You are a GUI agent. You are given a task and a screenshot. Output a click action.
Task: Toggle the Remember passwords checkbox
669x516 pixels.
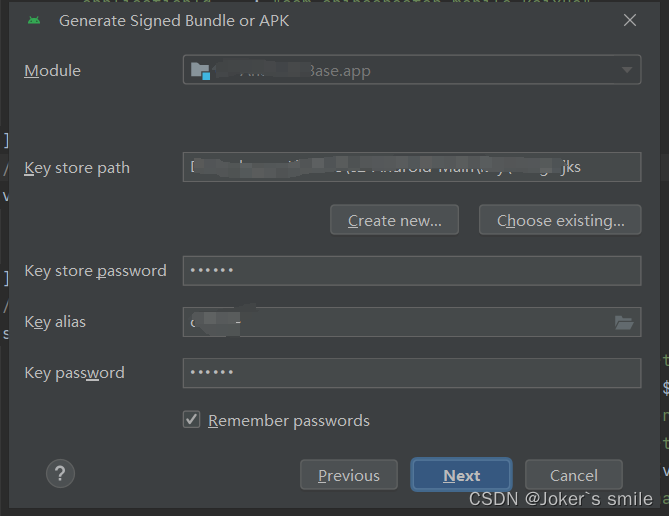pos(192,420)
